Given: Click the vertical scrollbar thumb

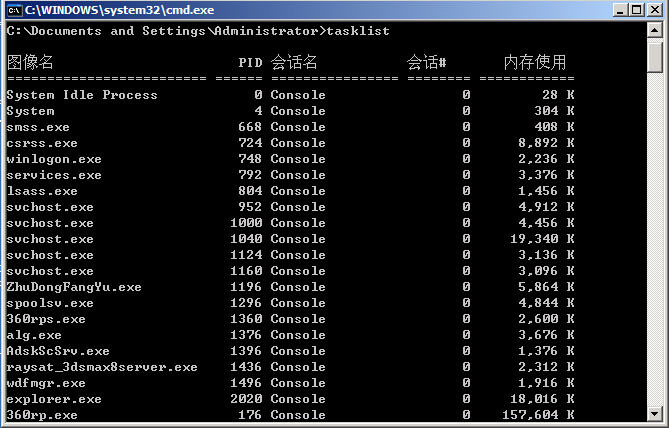Looking at the screenshot, I should click(x=656, y=56).
